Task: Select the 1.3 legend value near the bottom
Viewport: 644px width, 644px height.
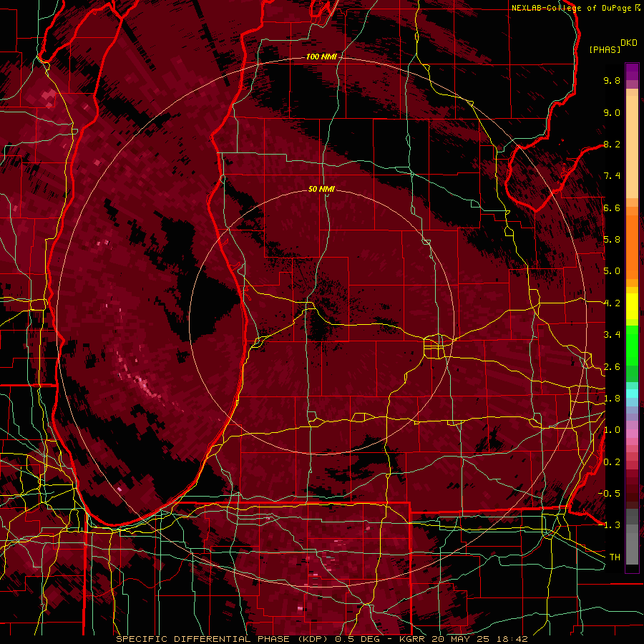Action: coord(611,525)
